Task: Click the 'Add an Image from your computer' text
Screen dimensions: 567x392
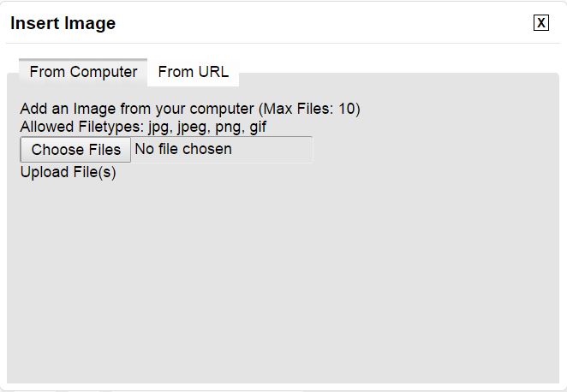Action: [137, 110]
